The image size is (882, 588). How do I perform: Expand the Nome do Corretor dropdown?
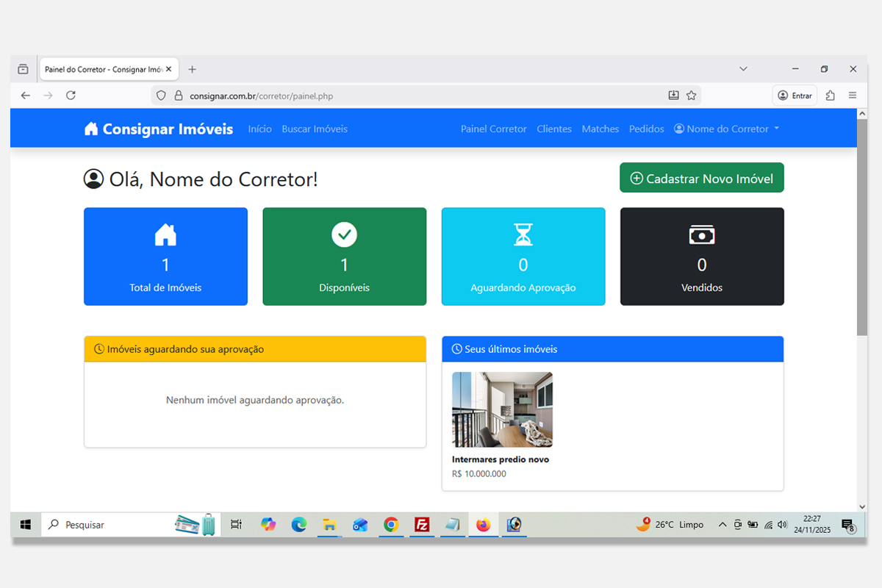pyautogui.click(x=727, y=129)
